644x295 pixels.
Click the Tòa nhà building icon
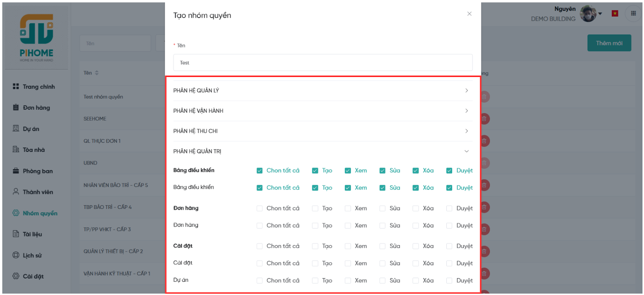pos(16,149)
